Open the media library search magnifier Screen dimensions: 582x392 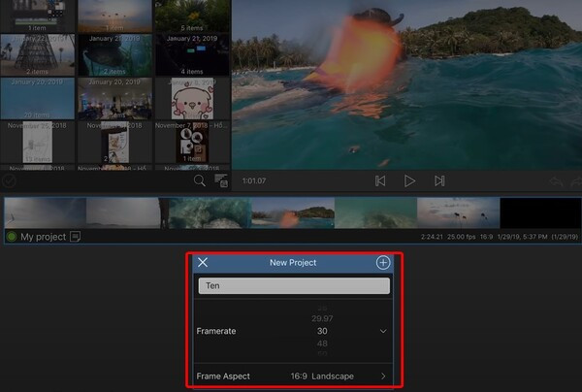[199, 180]
